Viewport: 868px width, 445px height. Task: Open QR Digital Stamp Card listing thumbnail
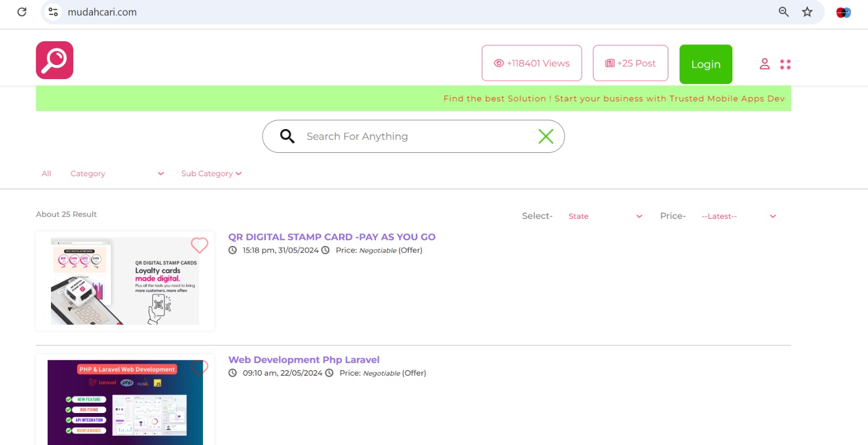click(125, 281)
